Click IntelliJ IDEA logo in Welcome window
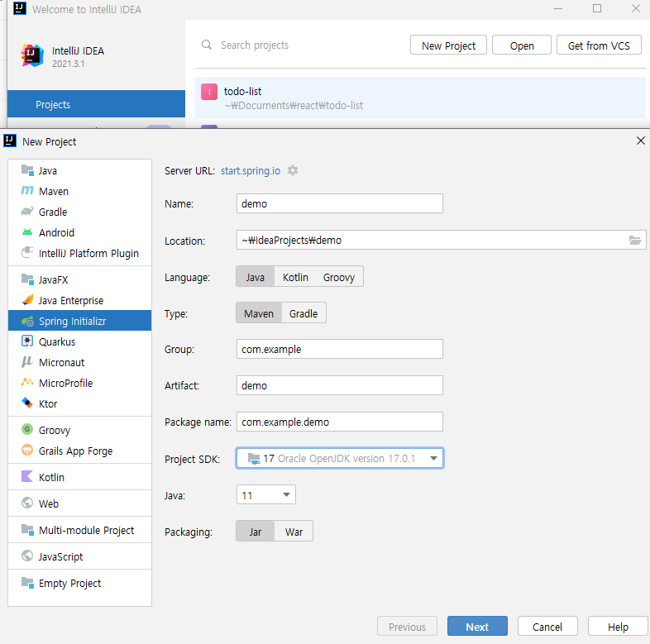 pos(32,55)
